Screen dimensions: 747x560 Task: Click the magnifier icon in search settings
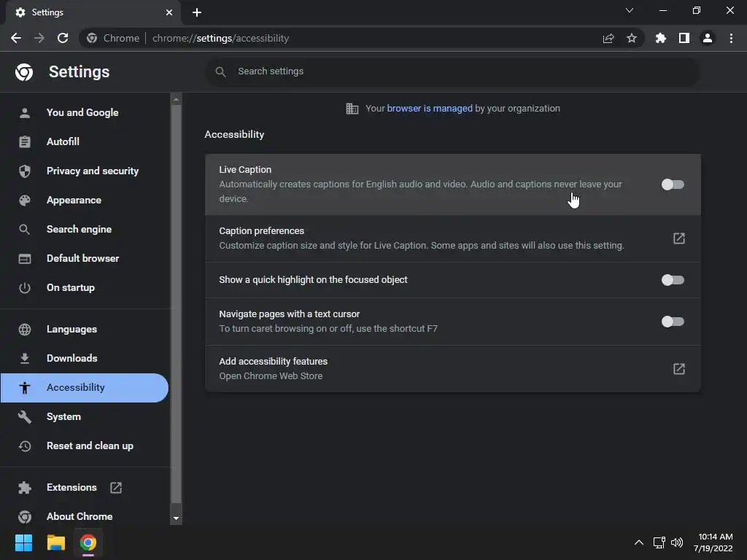pos(220,71)
